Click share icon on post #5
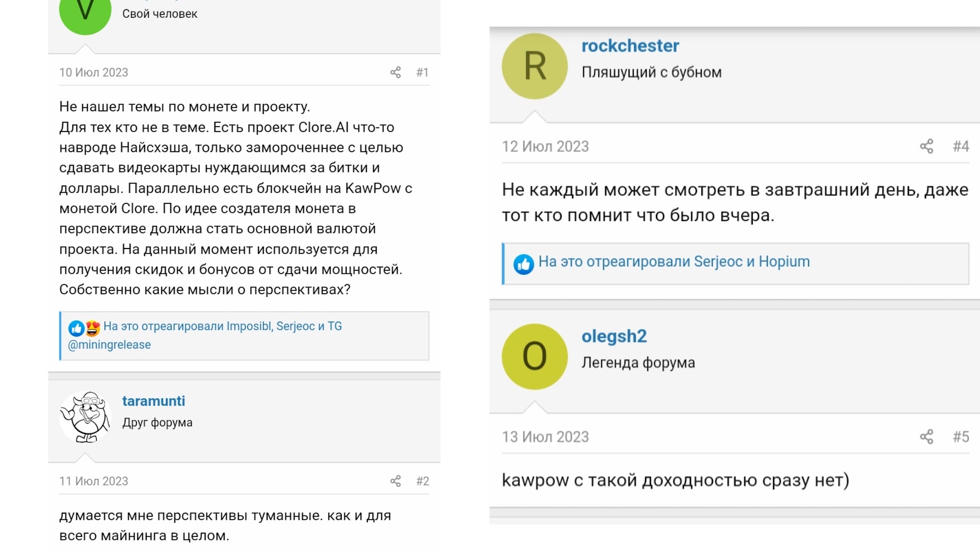 tap(927, 437)
